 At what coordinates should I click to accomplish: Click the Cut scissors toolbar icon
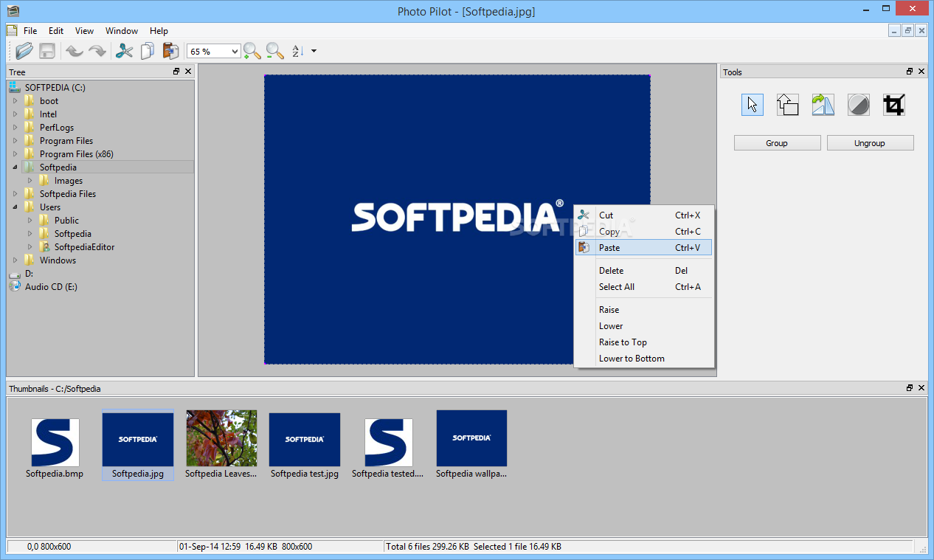(x=125, y=51)
